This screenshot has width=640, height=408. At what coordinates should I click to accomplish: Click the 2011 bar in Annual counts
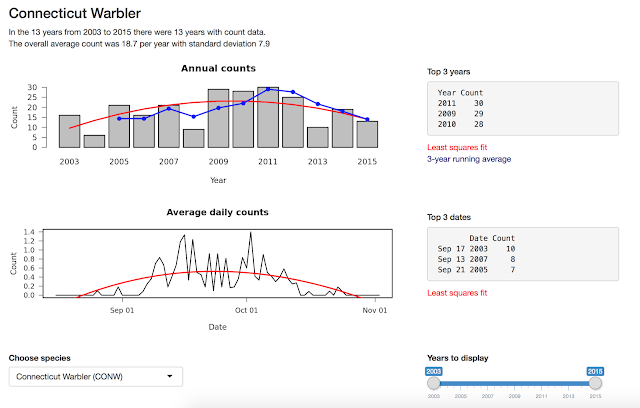[268, 117]
